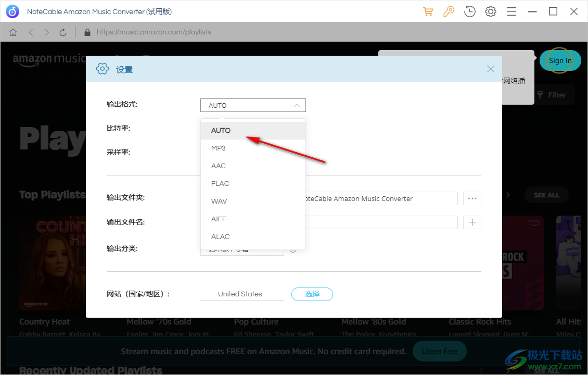Reload the Amazon Music page
Viewport: 588px width, 375px height.
tap(63, 32)
